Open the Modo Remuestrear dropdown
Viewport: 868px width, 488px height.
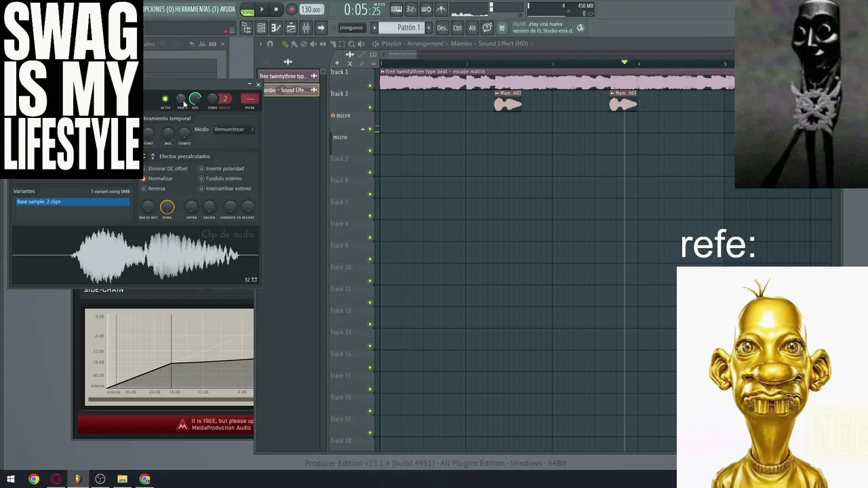[233, 129]
